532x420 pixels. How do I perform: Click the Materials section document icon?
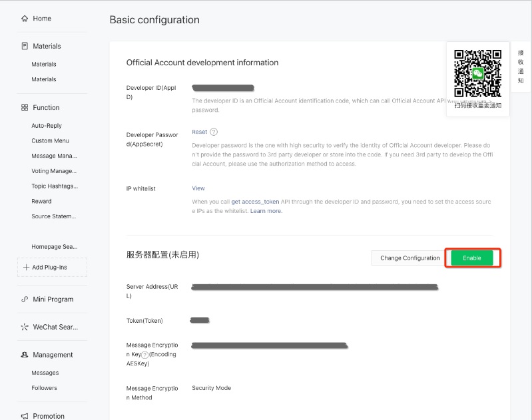pos(25,47)
